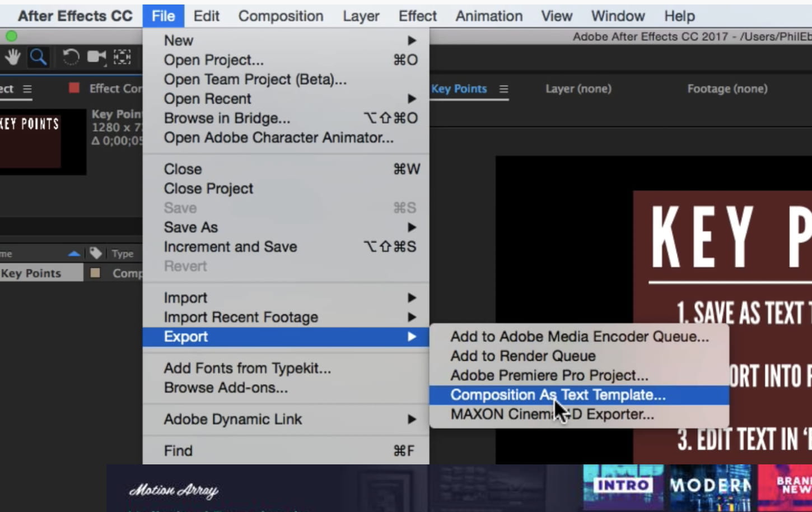The width and height of the screenshot is (812, 512).
Task: Click the red Effect Controls label square
Action: click(74, 88)
